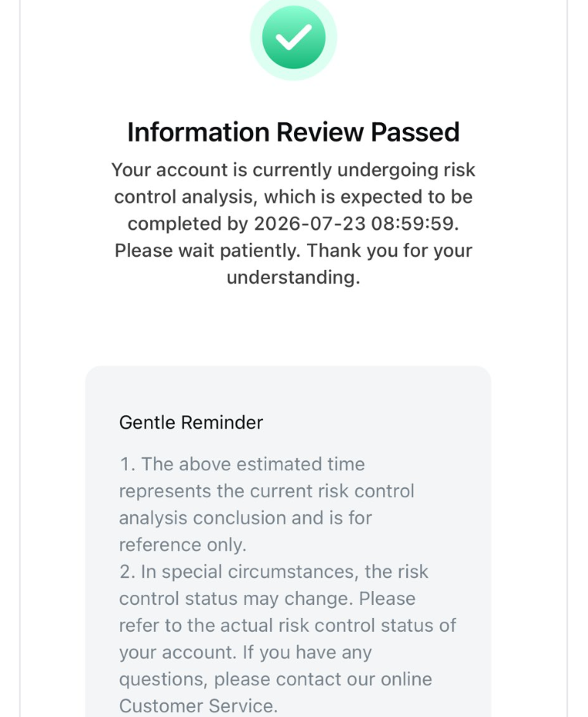The image size is (588, 717).
Task: Click "your account. If you have any" line
Action: 245,652
